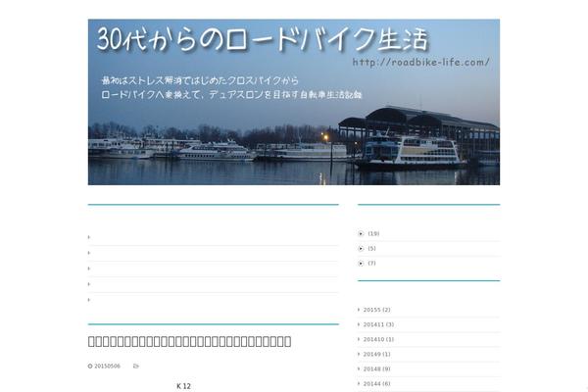This screenshot has width=588, height=392.
Task: Click the circled arrow icon beside (7)
Action: pyautogui.click(x=361, y=264)
